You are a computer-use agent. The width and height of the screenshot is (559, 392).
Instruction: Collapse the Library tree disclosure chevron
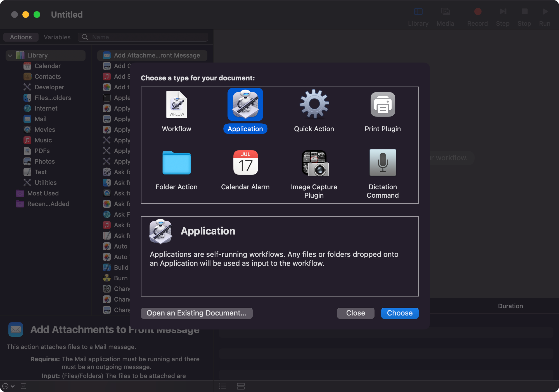coord(10,56)
